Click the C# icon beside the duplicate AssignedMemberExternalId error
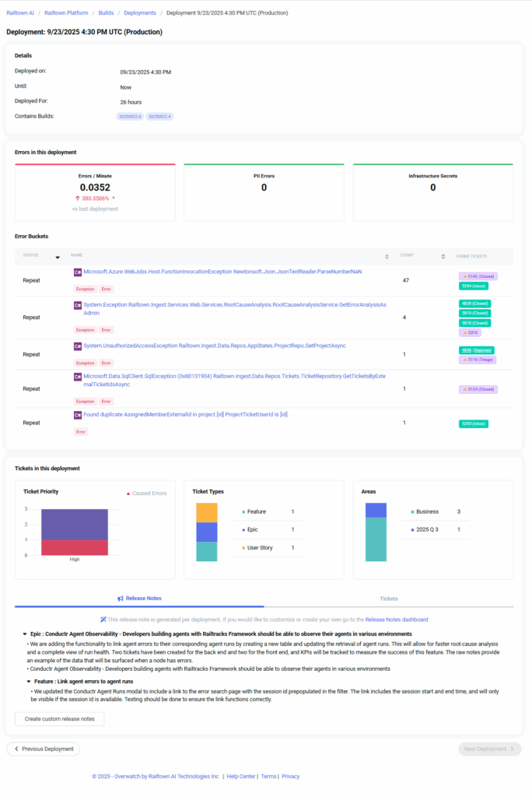Image resolution: width=532 pixels, height=797 pixels. [x=78, y=415]
